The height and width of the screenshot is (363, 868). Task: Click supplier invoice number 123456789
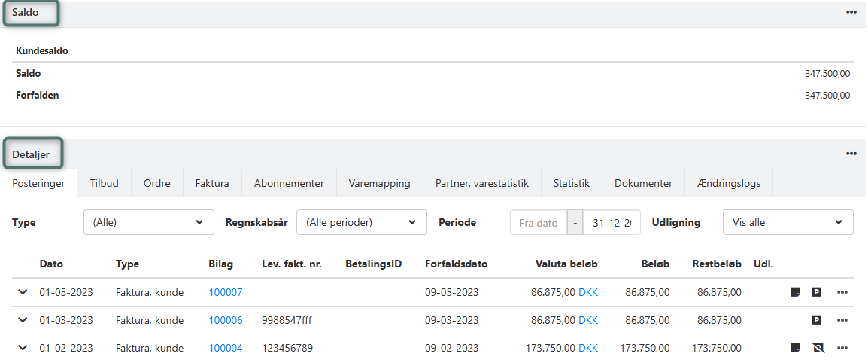coord(287,349)
